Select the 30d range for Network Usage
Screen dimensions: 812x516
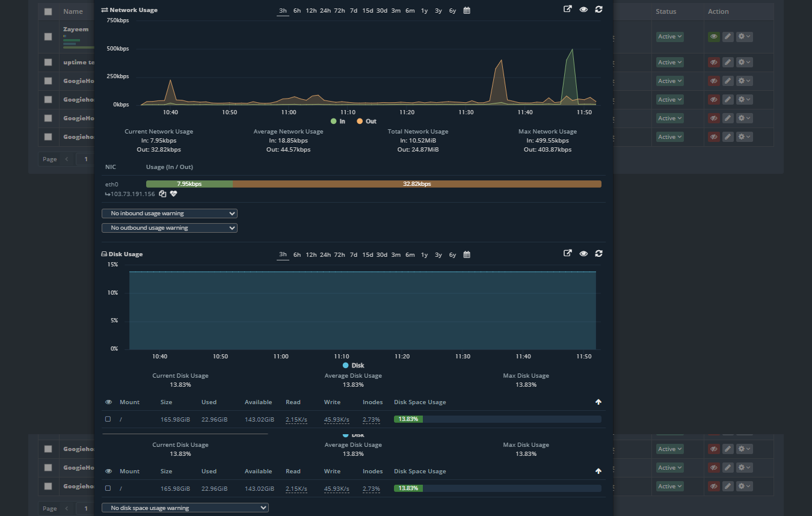[x=382, y=11]
